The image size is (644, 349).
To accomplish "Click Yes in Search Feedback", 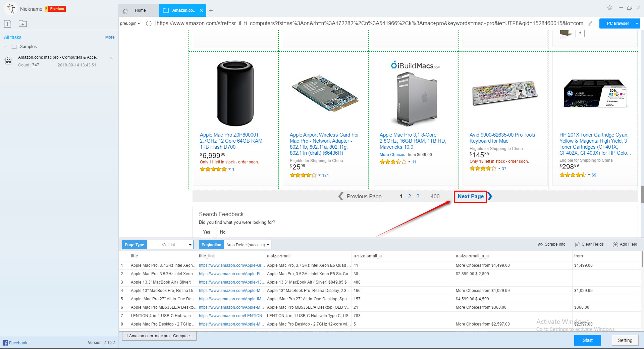I will 206,232.
